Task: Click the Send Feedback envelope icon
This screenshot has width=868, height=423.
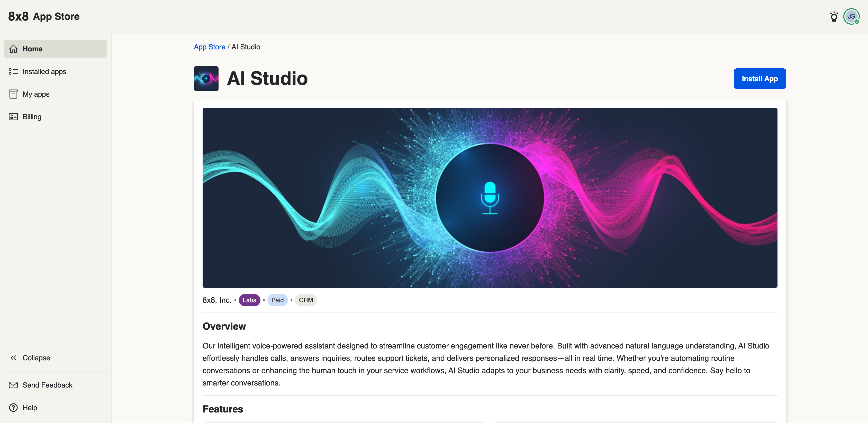Action: 13,385
